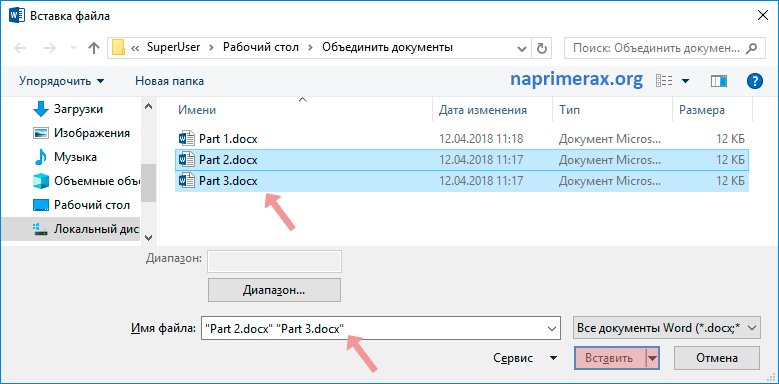Screen dimensions: 779x384
Task: Click the sidebar scroll up arrow
Action: click(148, 106)
